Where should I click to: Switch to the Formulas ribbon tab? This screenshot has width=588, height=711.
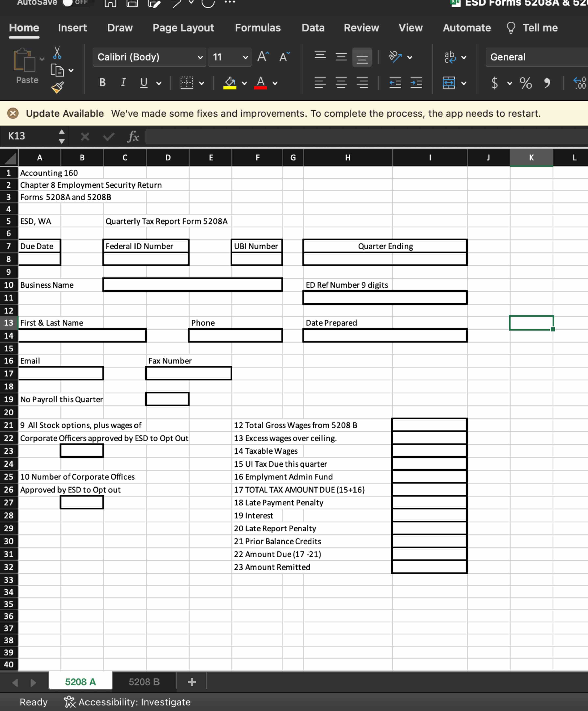258,28
